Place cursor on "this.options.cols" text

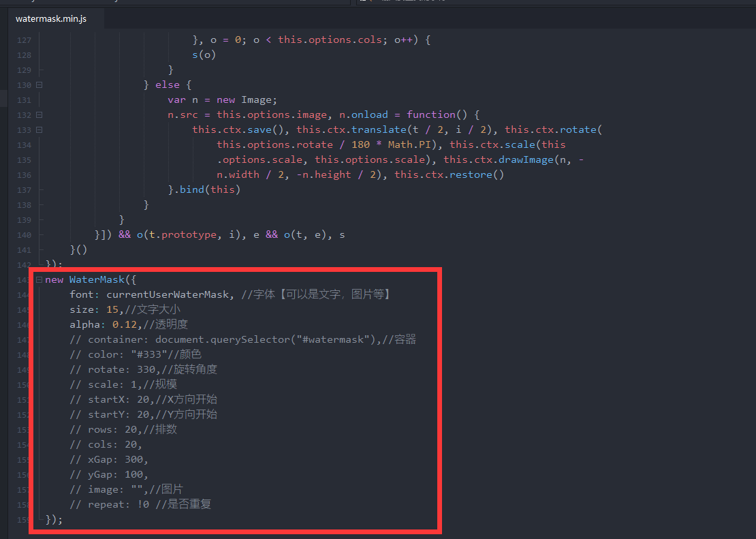330,40
